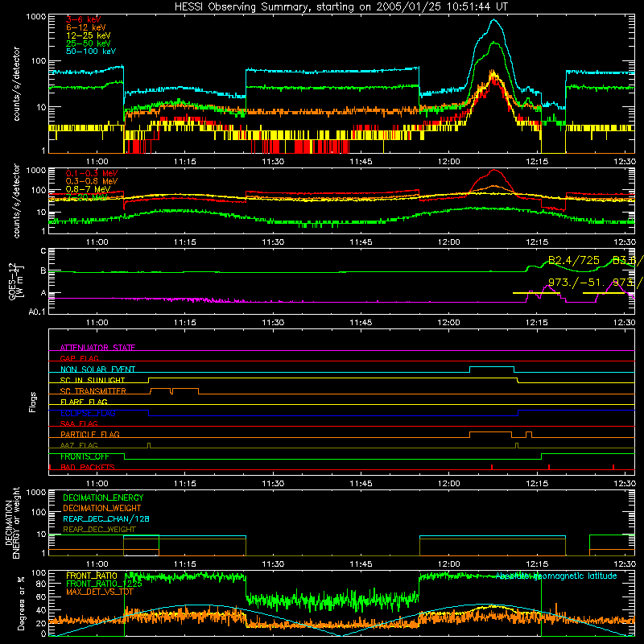The image size is (644, 644).
Task: Select 11:15 tick under the GOES panel
Action: pos(185,323)
